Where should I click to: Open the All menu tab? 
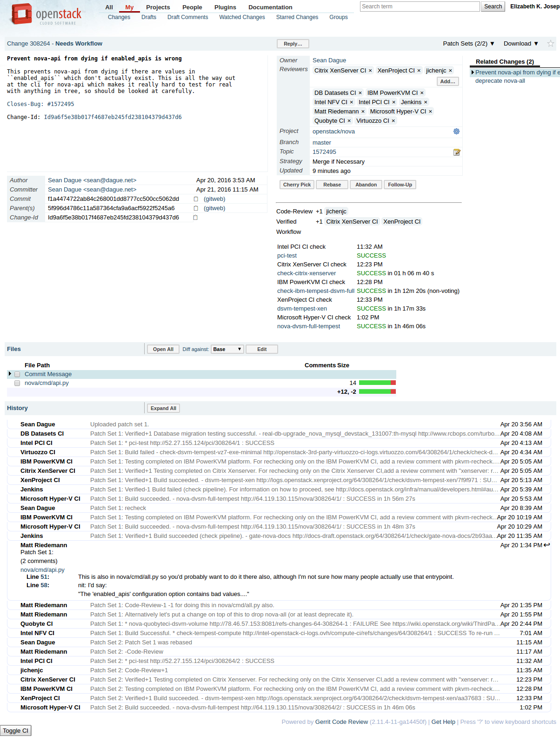(x=109, y=7)
